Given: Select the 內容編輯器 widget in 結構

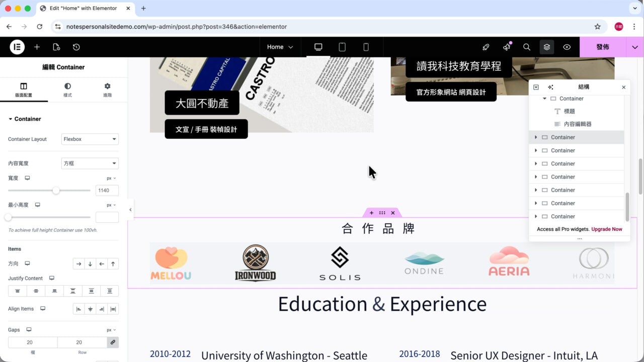Looking at the screenshot, I should [x=578, y=124].
